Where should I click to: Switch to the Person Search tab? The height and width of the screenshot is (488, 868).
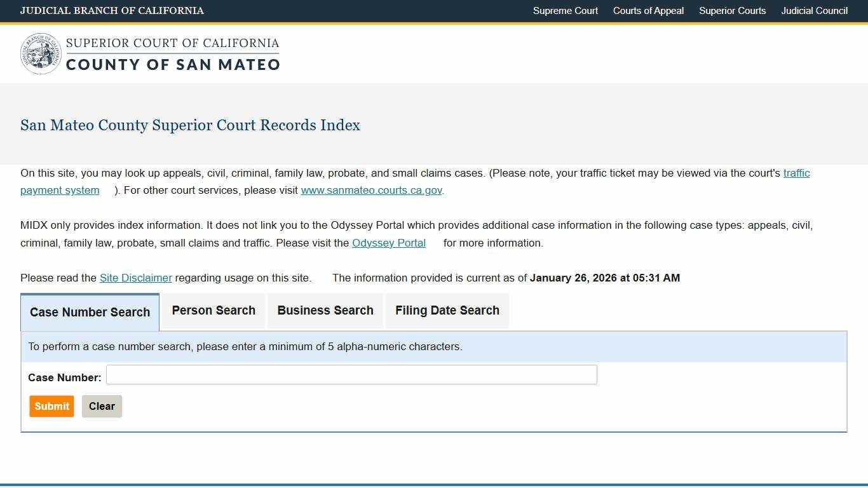[213, 311]
